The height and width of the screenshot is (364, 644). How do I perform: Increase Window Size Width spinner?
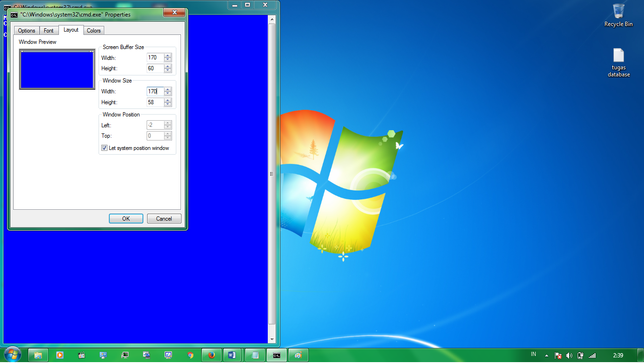click(x=168, y=89)
